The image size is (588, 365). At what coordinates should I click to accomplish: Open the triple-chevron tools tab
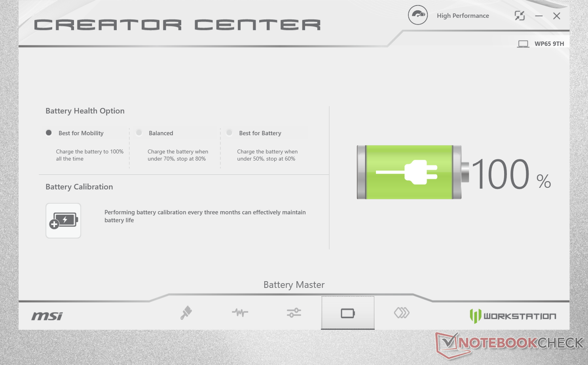pyautogui.click(x=402, y=313)
